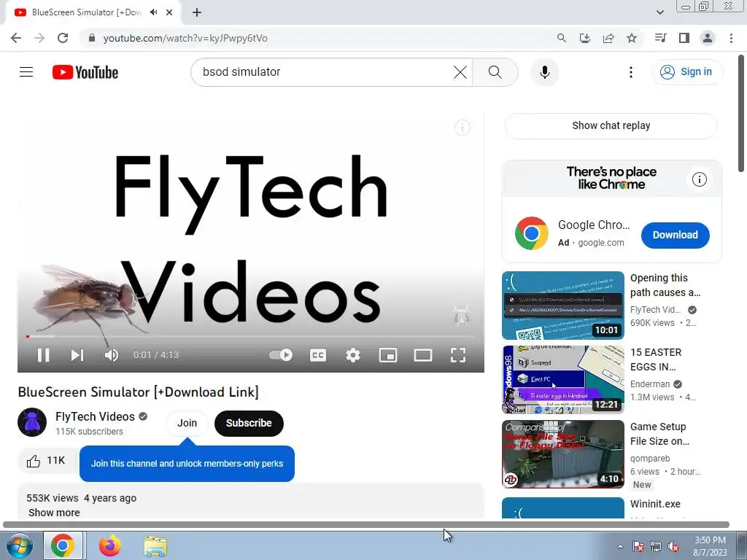Open File Explorer from the taskbar
Screen dimensions: 747x560
point(155,545)
